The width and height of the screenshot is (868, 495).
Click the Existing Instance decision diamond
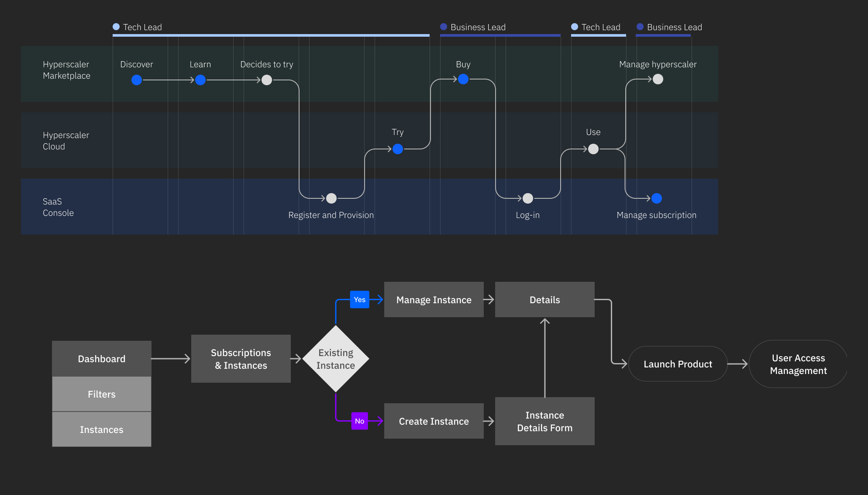pyautogui.click(x=336, y=359)
